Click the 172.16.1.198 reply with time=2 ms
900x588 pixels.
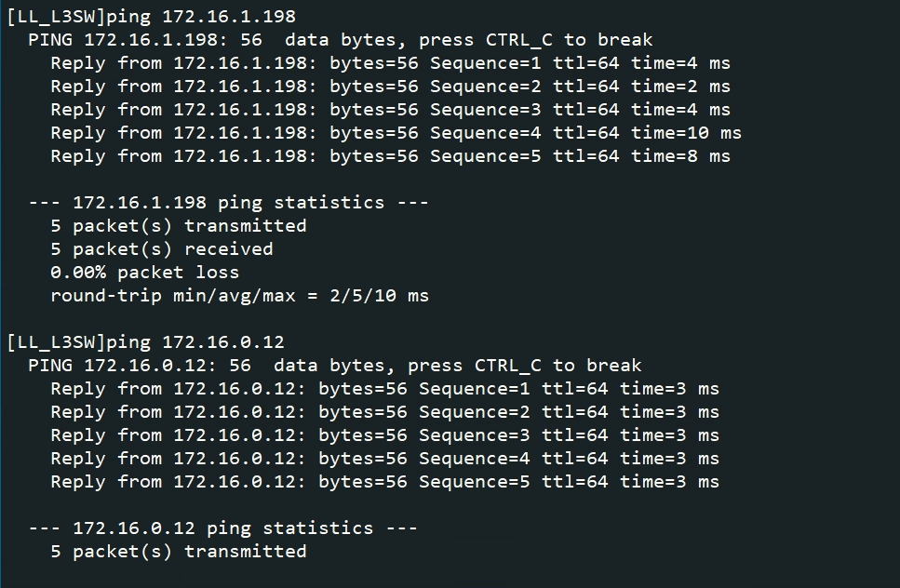[390, 87]
